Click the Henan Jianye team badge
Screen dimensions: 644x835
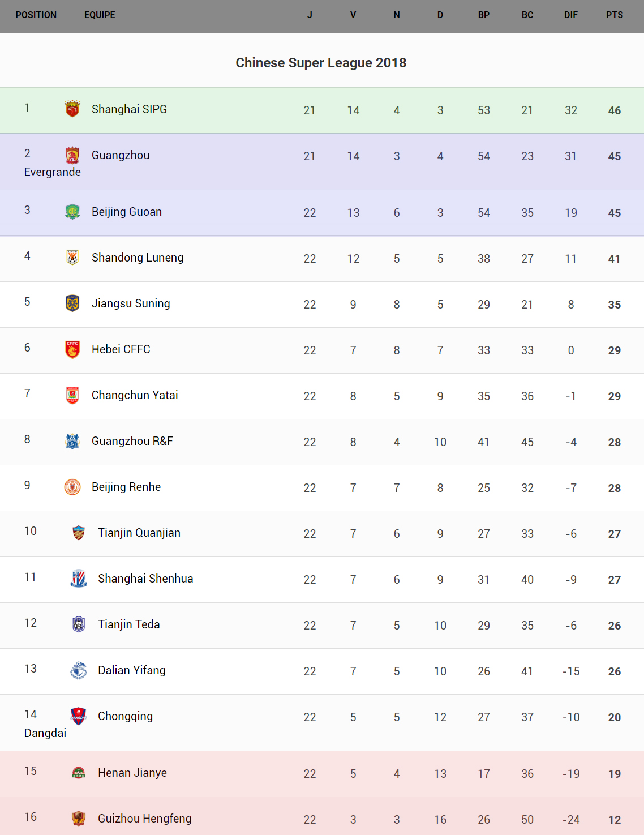(x=79, y=773)
